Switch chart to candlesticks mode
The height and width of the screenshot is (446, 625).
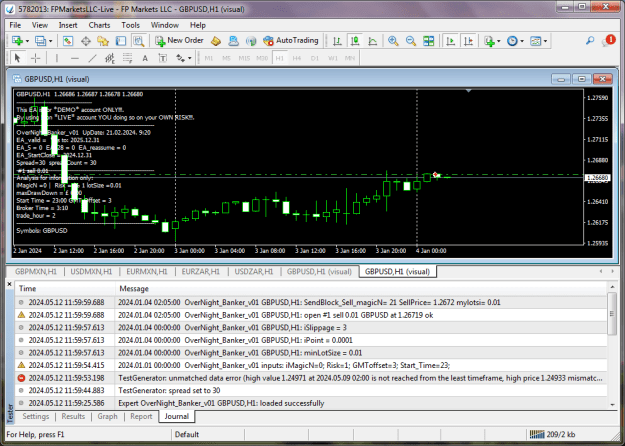(x=355, y=41)
